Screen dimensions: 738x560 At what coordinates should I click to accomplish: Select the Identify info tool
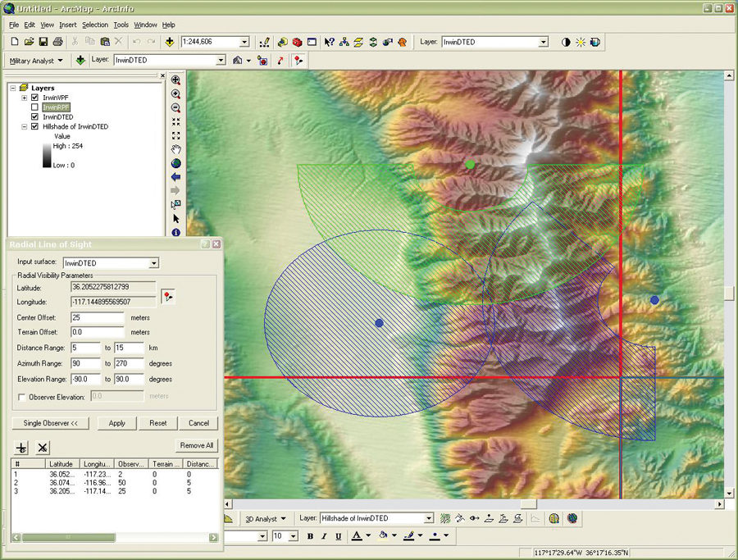coord(175,233)
